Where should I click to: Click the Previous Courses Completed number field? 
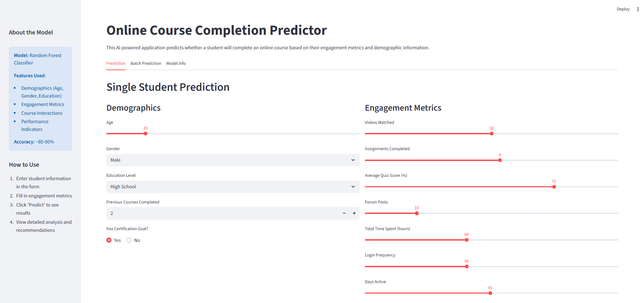[223, 213]
